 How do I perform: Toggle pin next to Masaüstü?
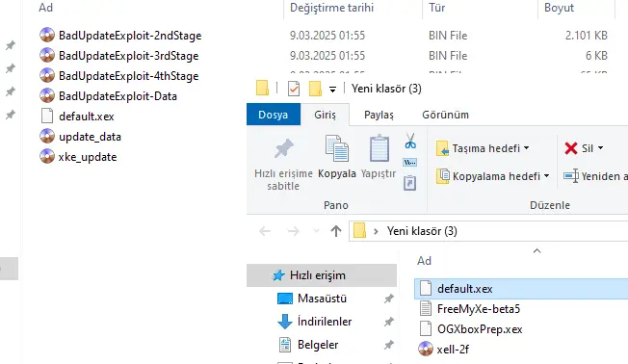(x=388, y=299)
